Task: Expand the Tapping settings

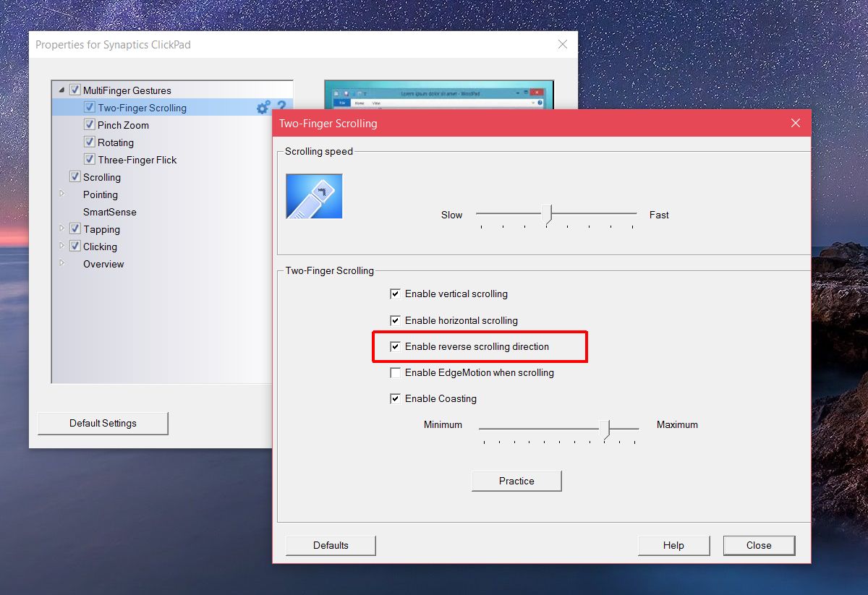Action: (62, 228)
